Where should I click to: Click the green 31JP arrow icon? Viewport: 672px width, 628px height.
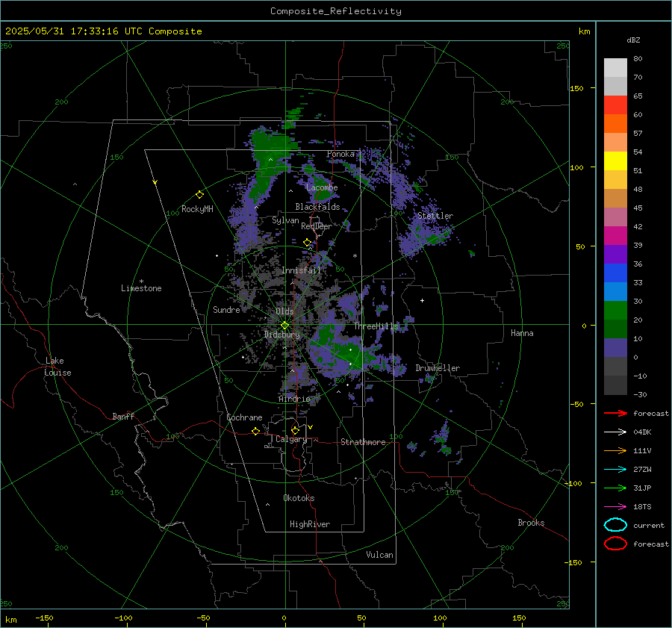(x=615, y=488)
